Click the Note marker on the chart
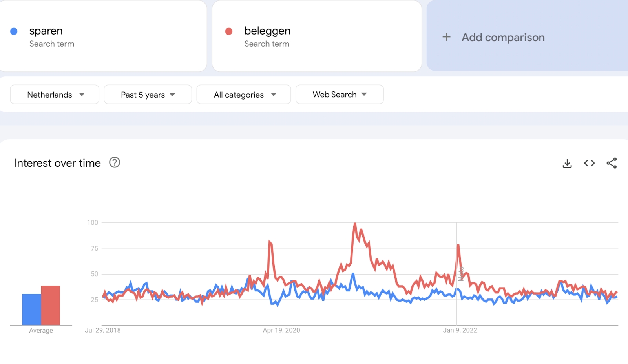The height and width of the screenshot is (364, 628). 461,274
